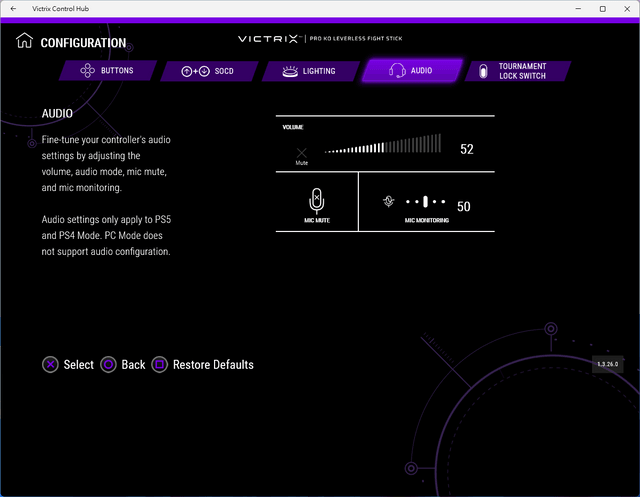Select the Audio tab
This screenshot has height=497, width=640.
pyautogui.click(x=412, y=71)
